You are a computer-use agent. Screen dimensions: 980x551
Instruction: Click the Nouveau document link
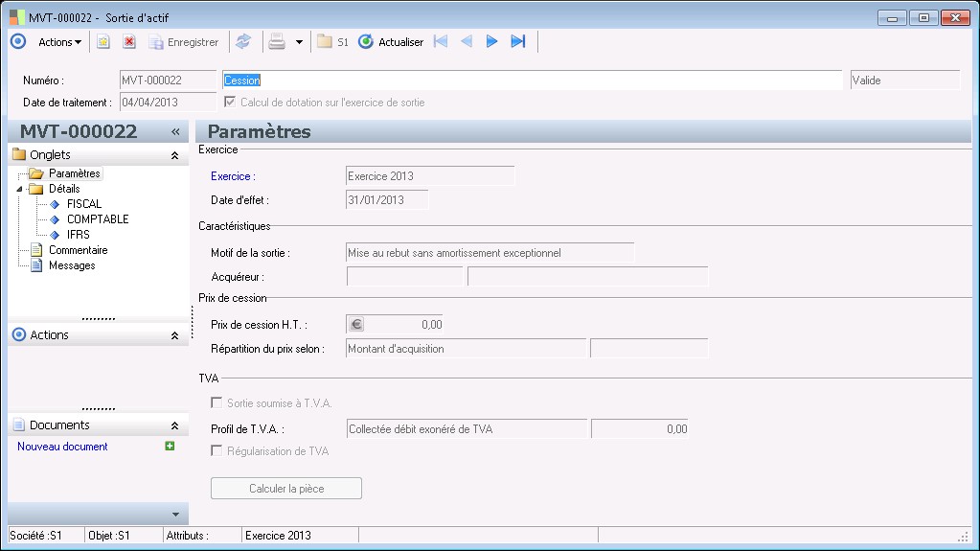(62, 447)
